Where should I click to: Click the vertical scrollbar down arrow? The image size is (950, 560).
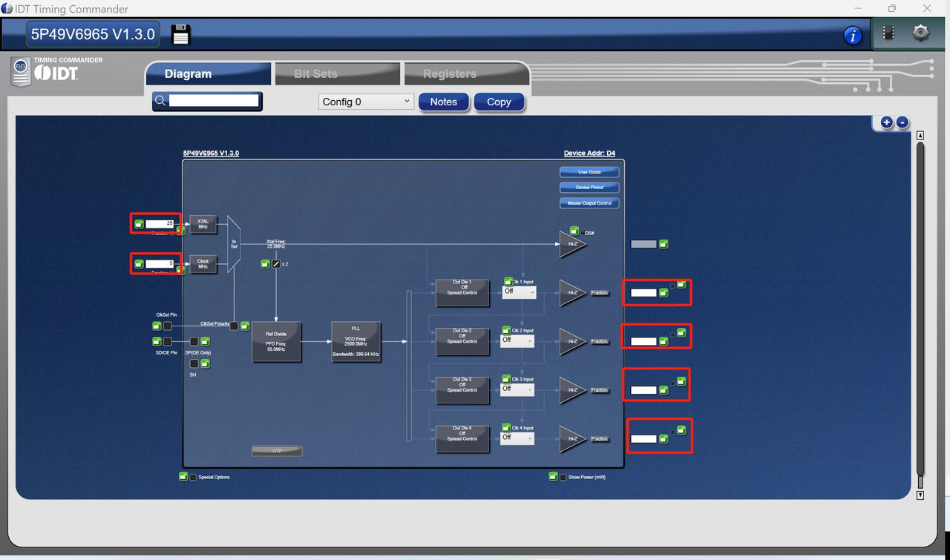tap(920, 495)
